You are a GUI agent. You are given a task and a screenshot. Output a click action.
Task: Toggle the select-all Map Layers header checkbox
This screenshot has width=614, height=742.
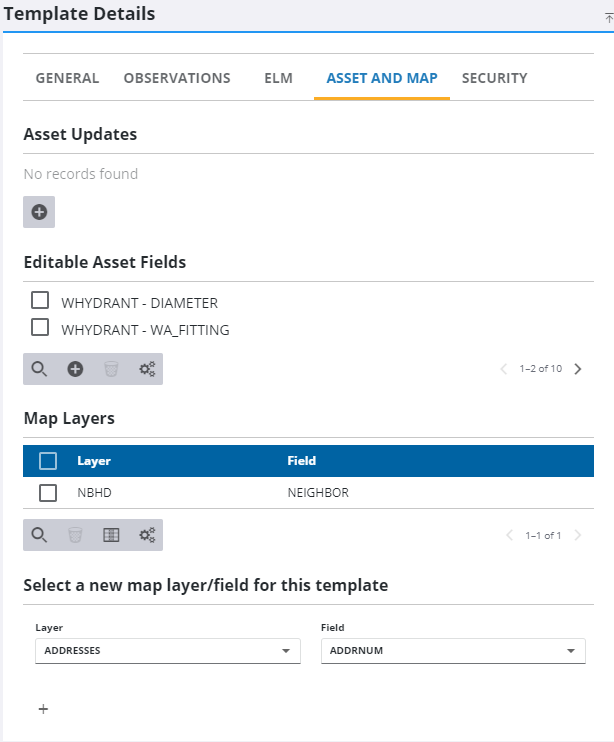point(47,461)
